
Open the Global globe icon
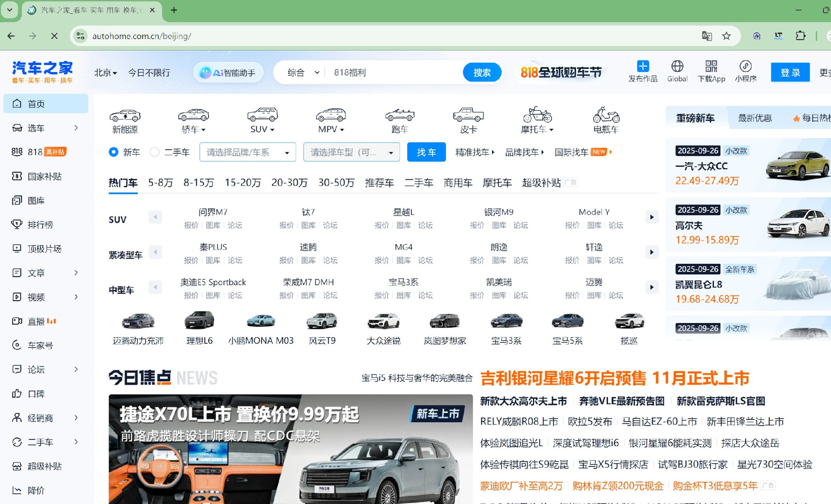point(677,66)
